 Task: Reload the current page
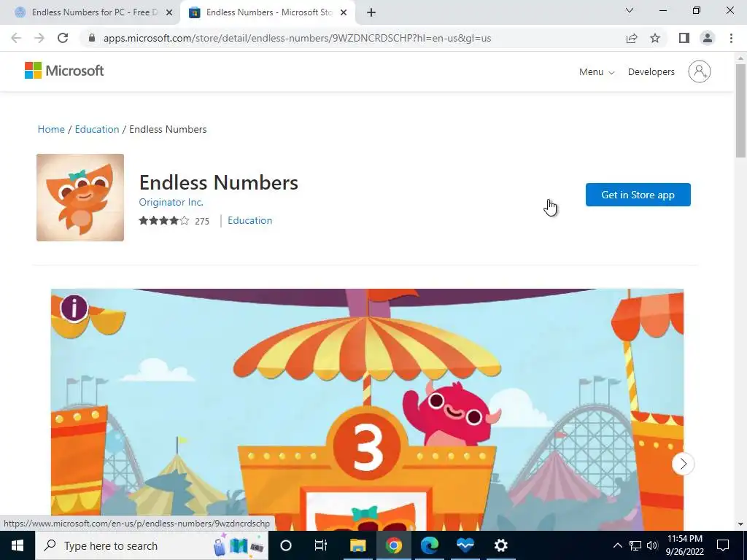[63, 38]
